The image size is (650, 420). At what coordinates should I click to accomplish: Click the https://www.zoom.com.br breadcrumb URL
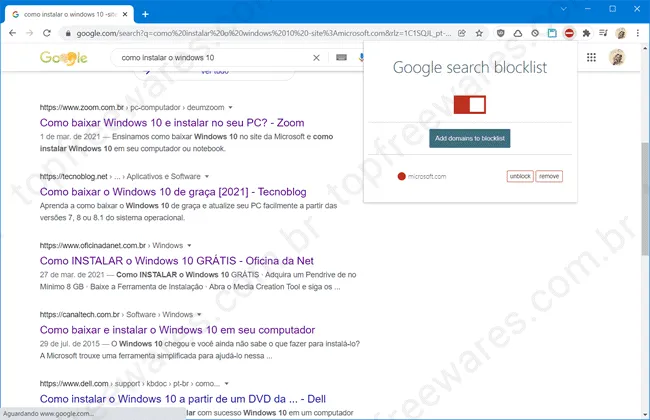82,107
